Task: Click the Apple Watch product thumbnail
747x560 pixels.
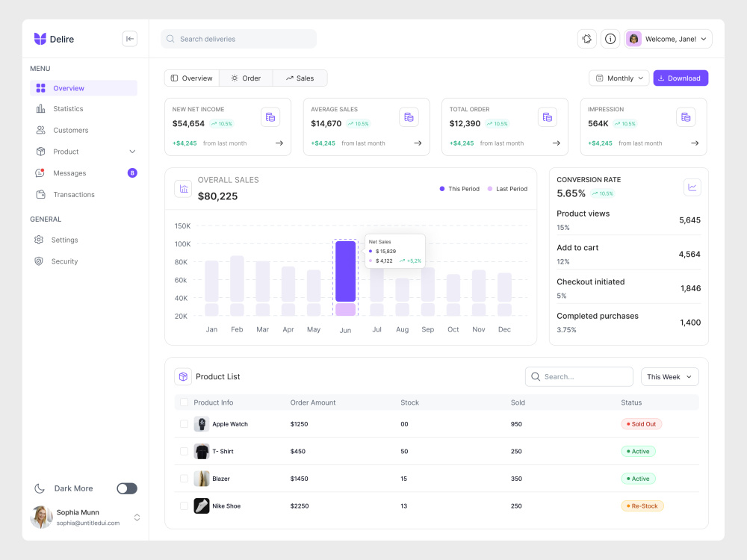Action: click(x=202, y=424)
